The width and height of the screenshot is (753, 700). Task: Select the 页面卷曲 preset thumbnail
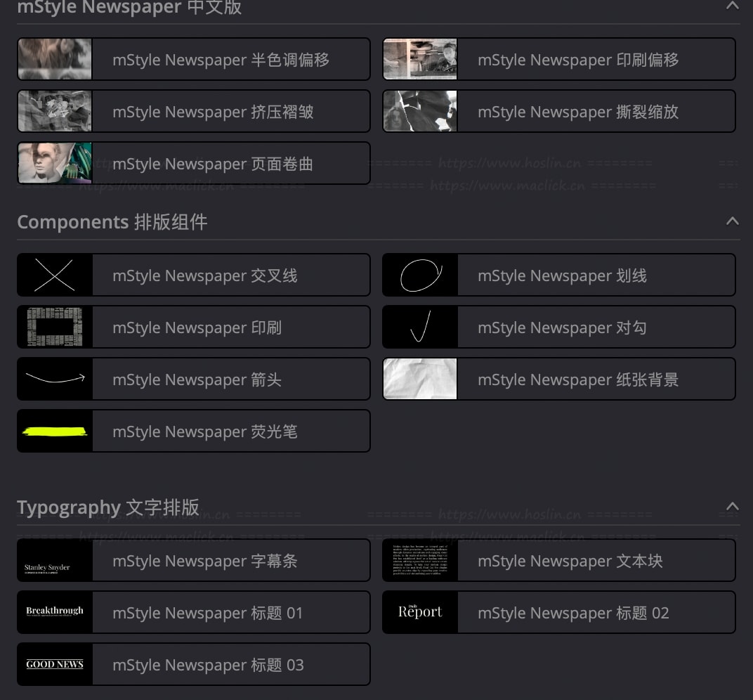pos(55,163)
